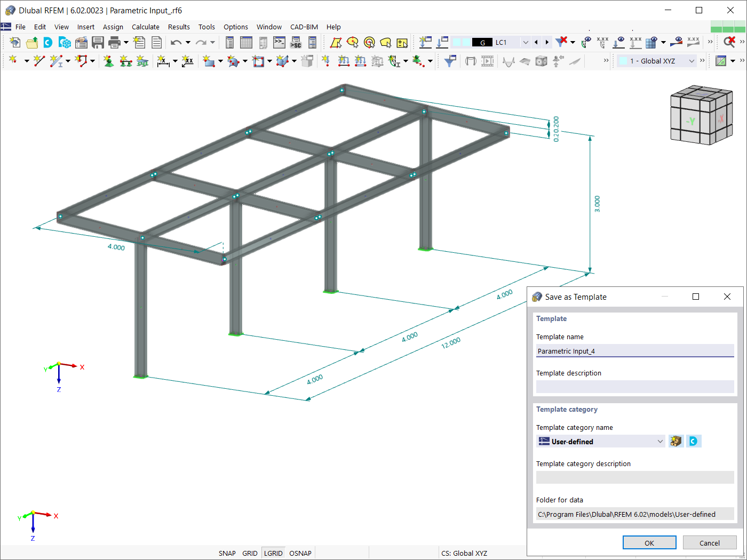Viewport: 747px width, 560px height.
Task: Toggle GRID in the status bar
Action: click(250, 553)
